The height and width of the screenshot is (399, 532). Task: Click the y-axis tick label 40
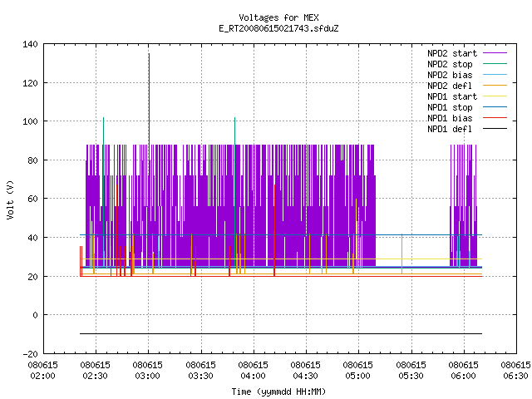(x=33, y=238)
